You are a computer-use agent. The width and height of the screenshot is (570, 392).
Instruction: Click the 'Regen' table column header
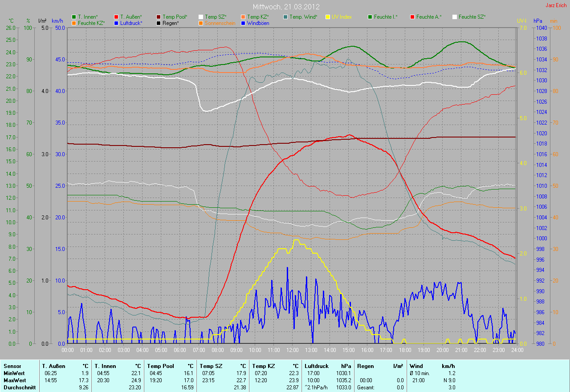[365, 366]
